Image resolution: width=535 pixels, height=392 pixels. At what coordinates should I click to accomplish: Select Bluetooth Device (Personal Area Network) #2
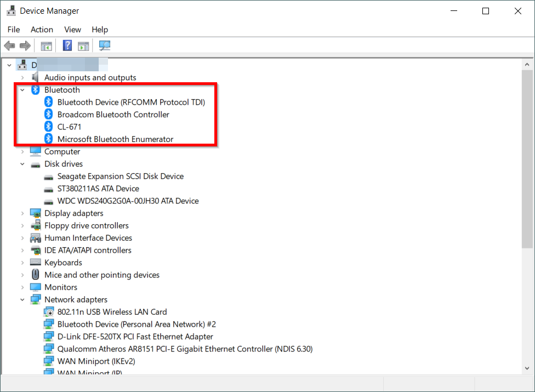click(136, 324)
